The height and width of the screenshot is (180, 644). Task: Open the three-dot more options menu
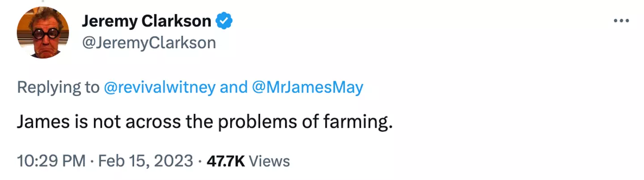pyautogui.click(x=621, y=21)
